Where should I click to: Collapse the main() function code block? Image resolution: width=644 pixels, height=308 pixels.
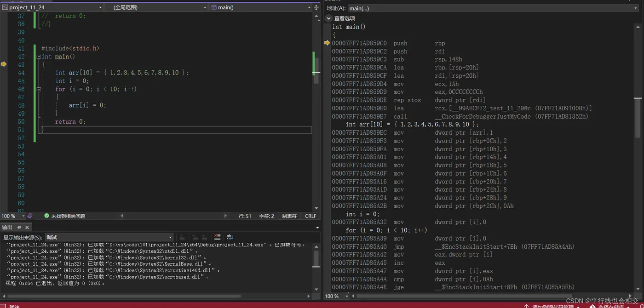[39, 57]
